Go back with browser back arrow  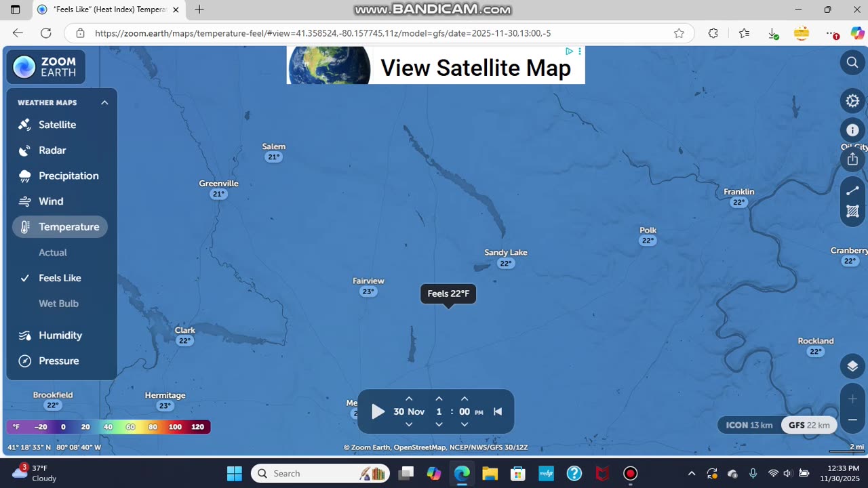tap(18, 33)
